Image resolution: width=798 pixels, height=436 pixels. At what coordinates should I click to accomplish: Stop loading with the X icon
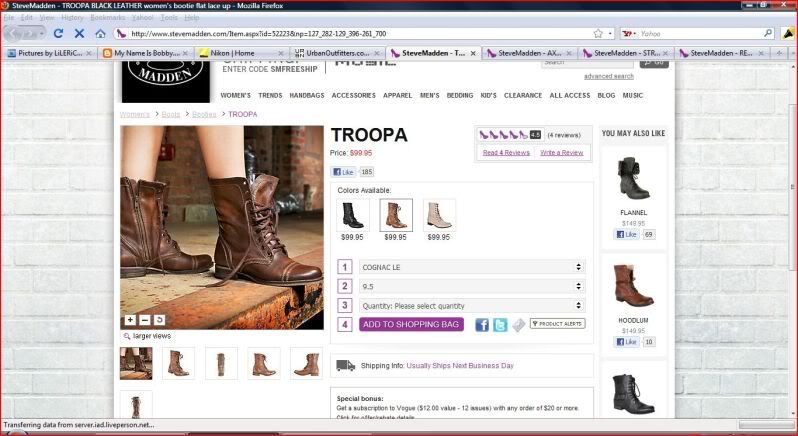[x=79, y=34]
